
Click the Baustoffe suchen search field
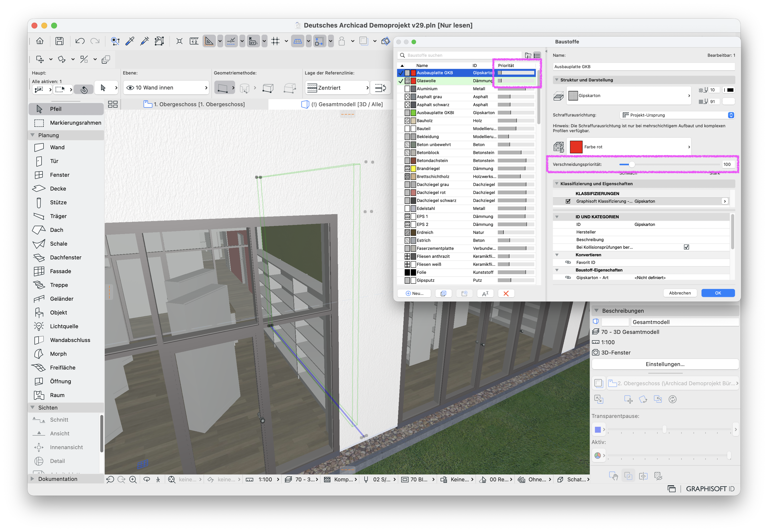coord(459,55)
